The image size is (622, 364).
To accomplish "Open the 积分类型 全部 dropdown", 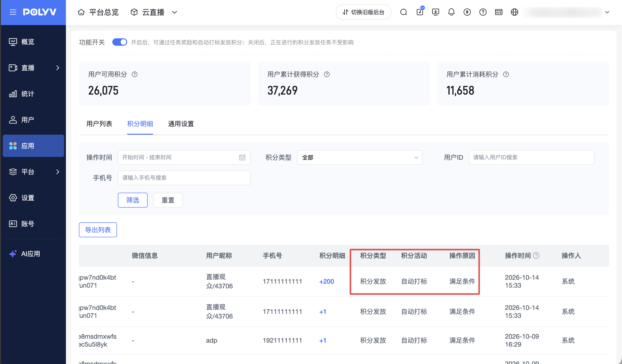I will point(360,157).
